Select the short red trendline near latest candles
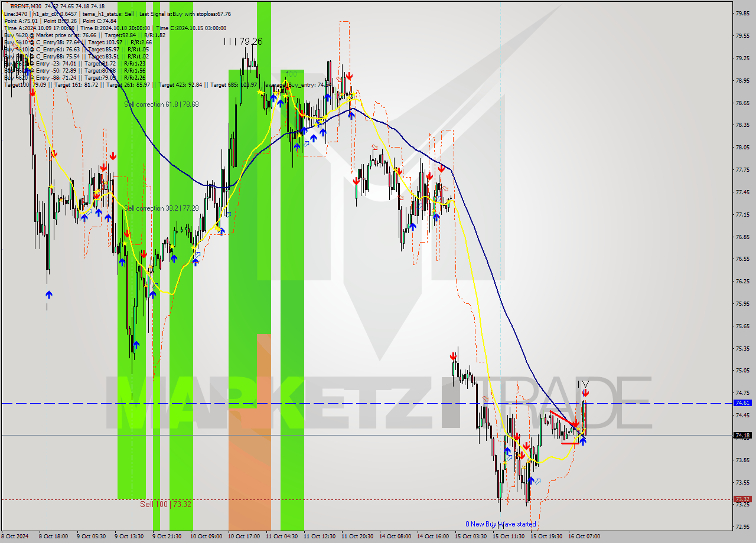756x543 pixels. point(564,418)
